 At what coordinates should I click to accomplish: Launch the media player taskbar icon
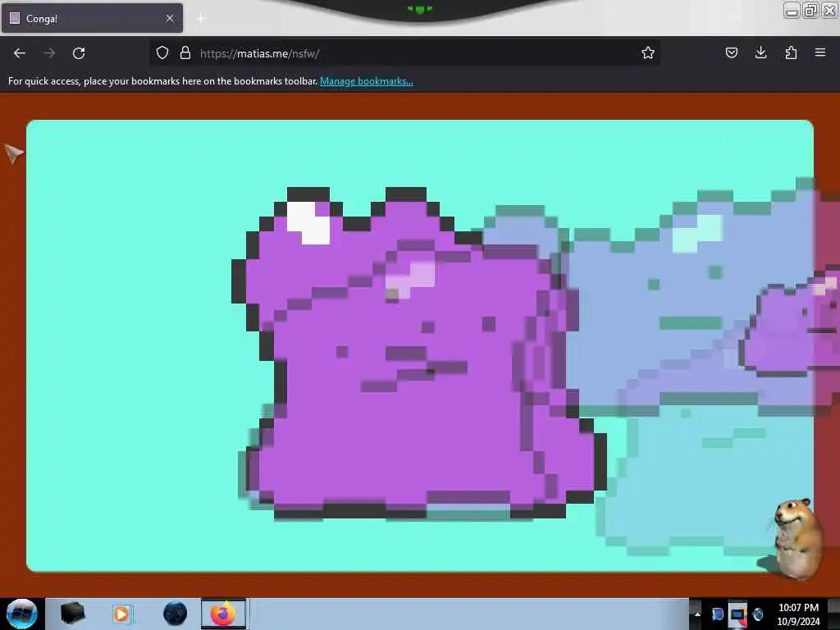tap(121, 614)
